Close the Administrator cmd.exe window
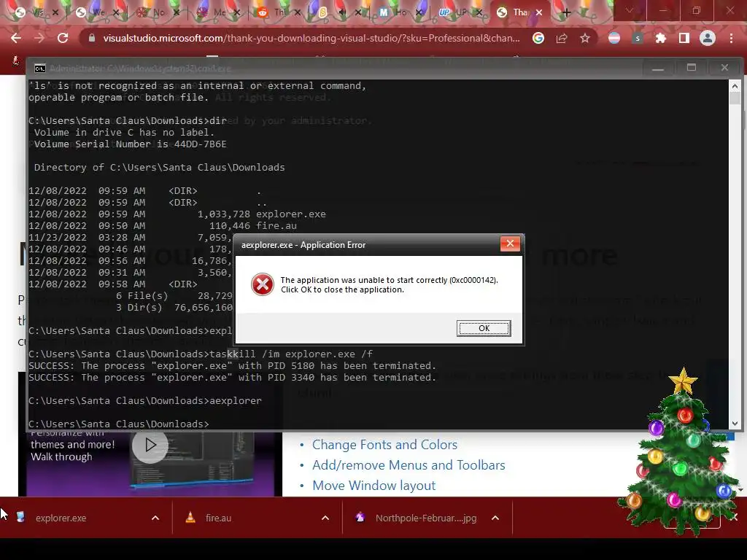This screenshot has height=560, width=747. (x=724, y=68)
